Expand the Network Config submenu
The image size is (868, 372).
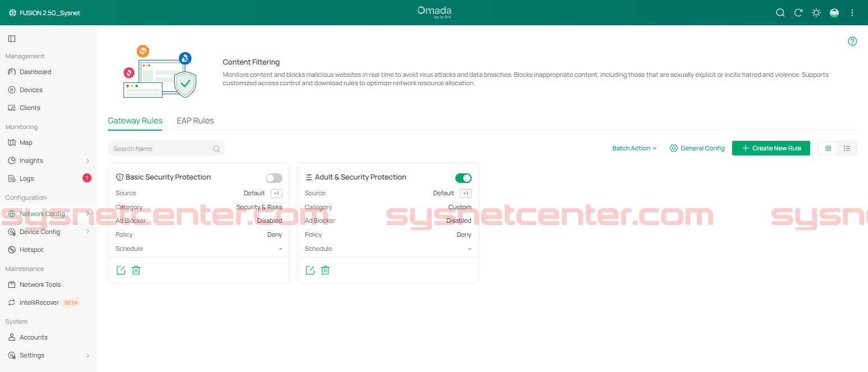88,214
